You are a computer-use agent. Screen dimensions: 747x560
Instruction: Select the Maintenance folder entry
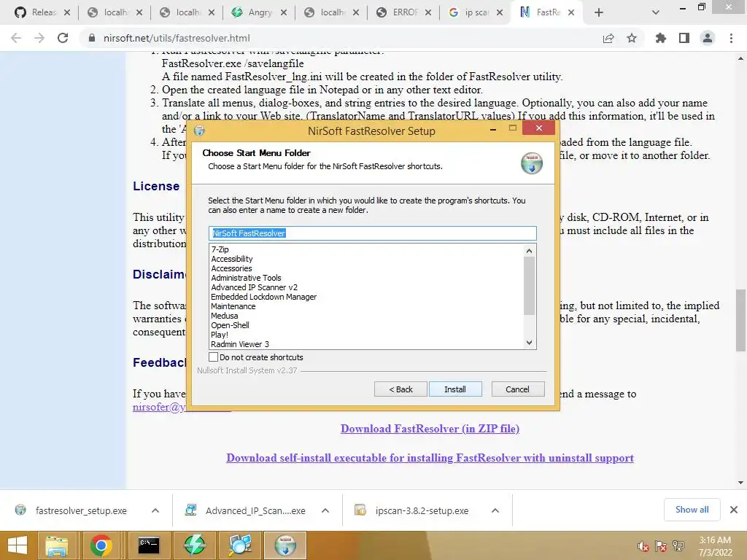point(233,307)
